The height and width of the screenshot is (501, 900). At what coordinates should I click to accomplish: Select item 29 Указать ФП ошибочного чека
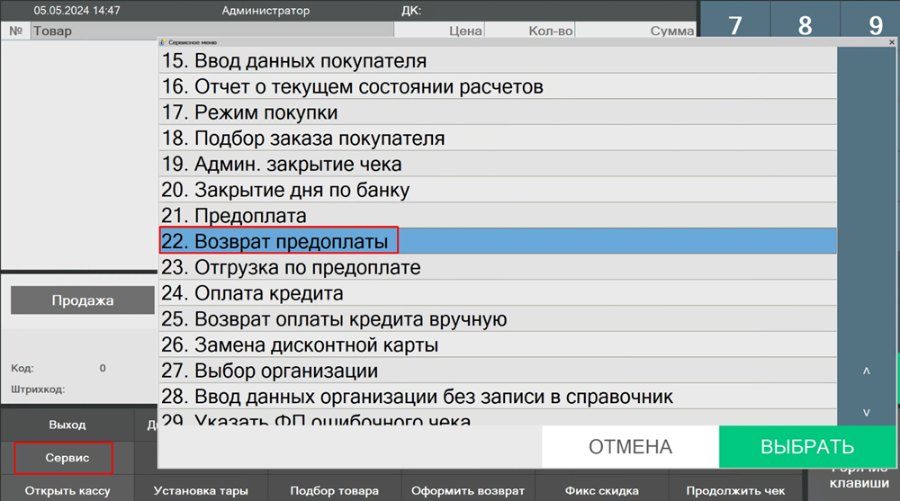point(497,417)
